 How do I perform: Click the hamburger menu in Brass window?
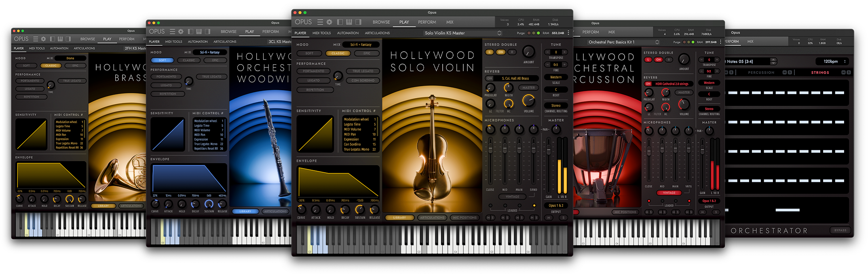click(36, 39)
